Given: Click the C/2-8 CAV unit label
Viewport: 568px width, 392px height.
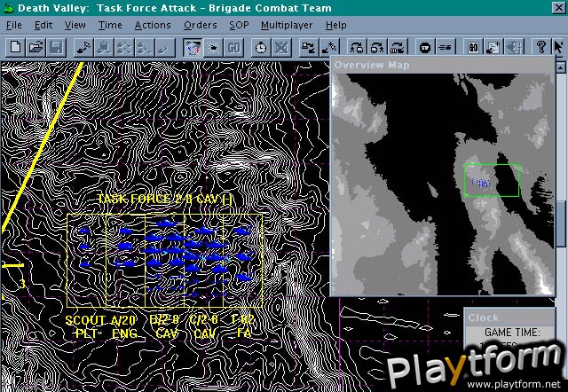Looking at the screenshot, I should pyautogui.click(x=204, y=326).
